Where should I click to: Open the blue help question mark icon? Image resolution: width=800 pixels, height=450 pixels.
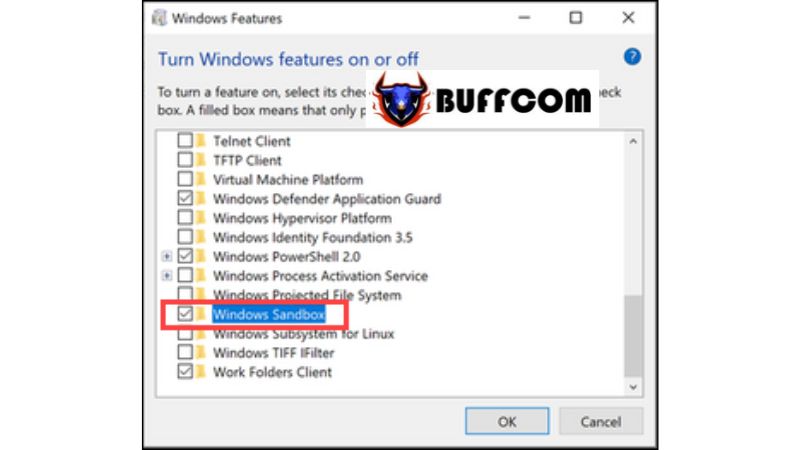tap(632, 57)
